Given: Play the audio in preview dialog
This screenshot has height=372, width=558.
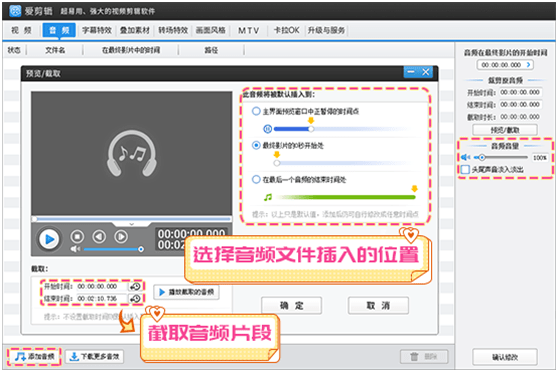Looking at the screenshot, I should coord(49,240).
